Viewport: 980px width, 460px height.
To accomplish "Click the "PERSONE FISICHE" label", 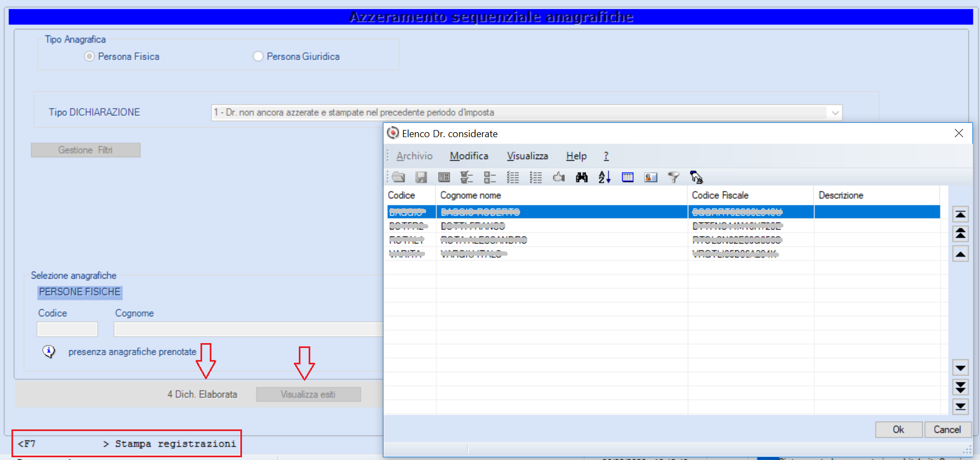I will point(80,292).
